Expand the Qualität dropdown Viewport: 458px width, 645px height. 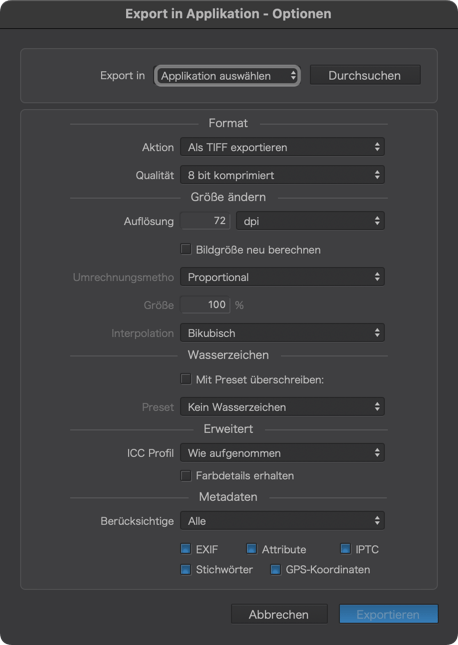point(282,175)
